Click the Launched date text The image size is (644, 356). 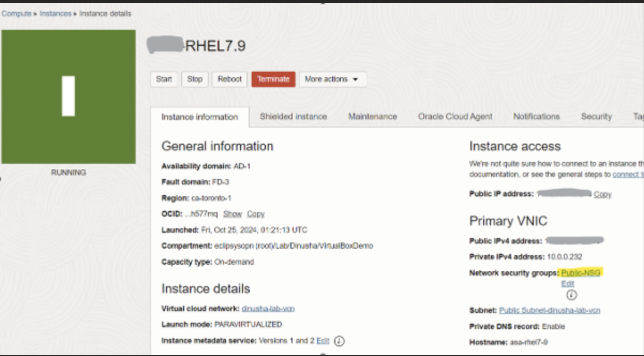point(254,230)
